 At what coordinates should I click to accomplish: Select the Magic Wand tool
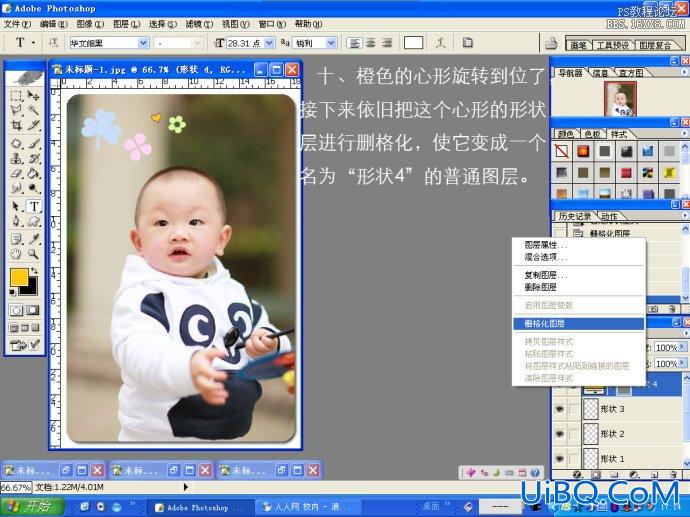tap(33, 110)
